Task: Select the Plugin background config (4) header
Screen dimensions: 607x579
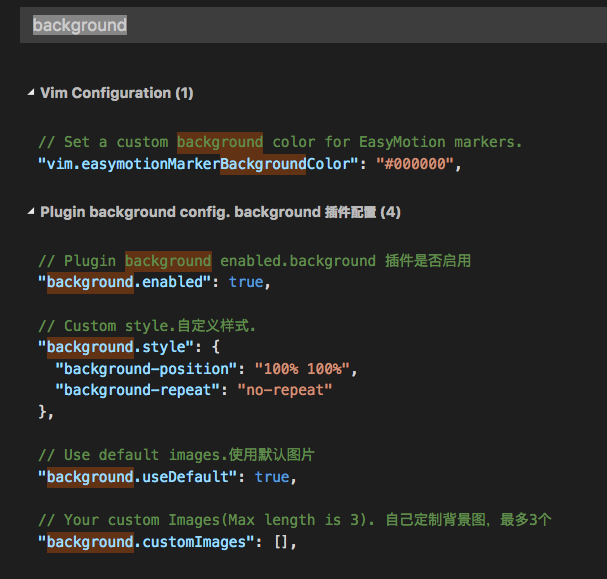Action: pos(220,212)
